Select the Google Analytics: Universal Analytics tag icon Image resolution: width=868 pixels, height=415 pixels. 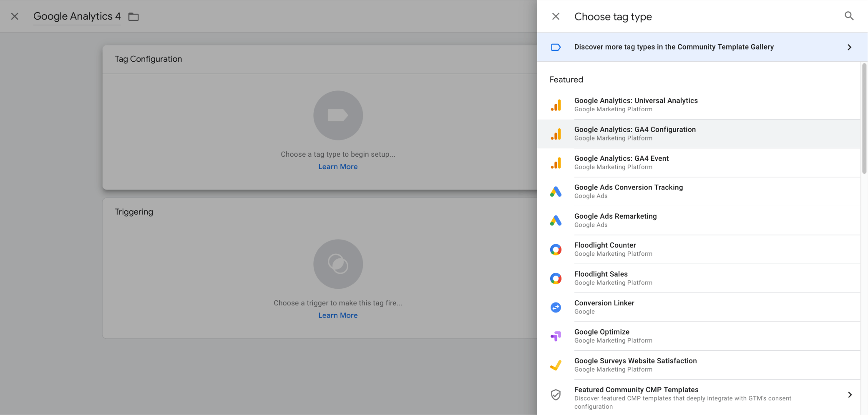point(556,105)
